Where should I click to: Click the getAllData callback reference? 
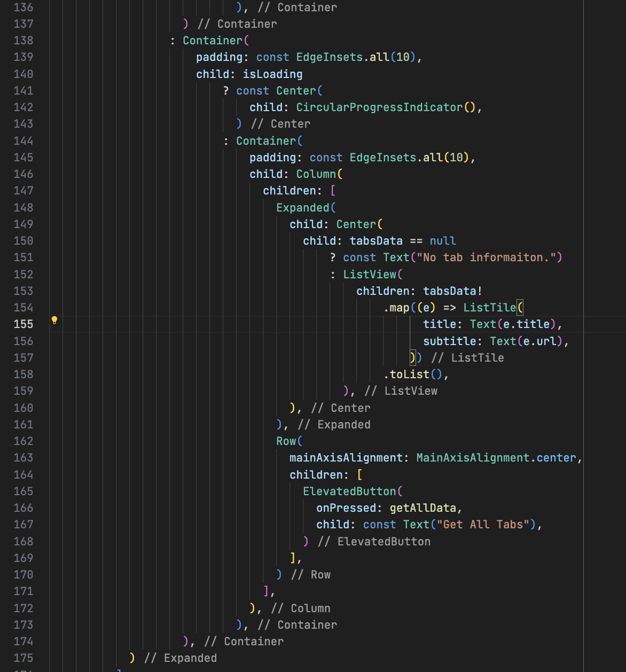pos(422,508)
